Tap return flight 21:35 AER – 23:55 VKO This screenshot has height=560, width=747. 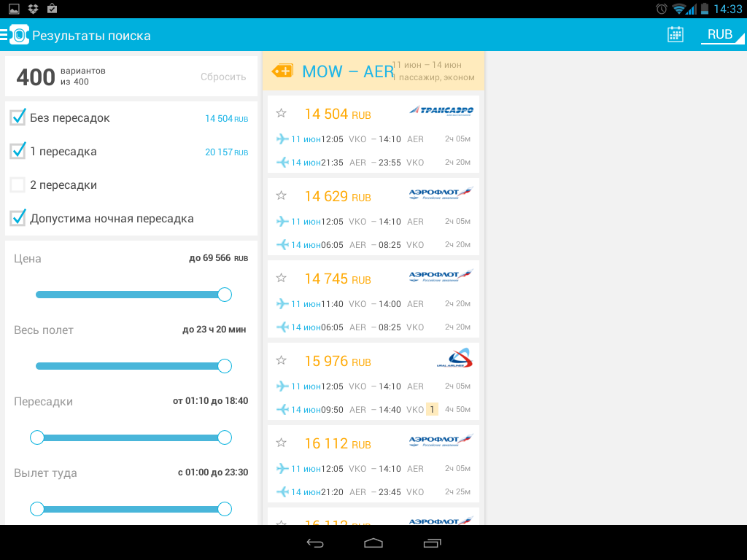(373, 163)
